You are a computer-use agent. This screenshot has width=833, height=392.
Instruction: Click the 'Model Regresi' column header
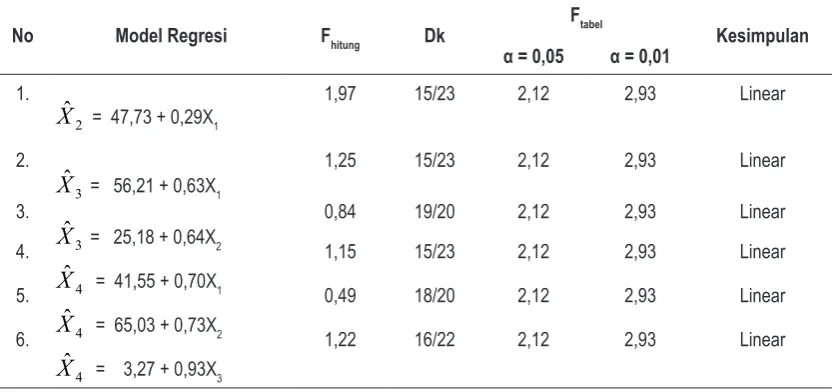coord(171,36)
